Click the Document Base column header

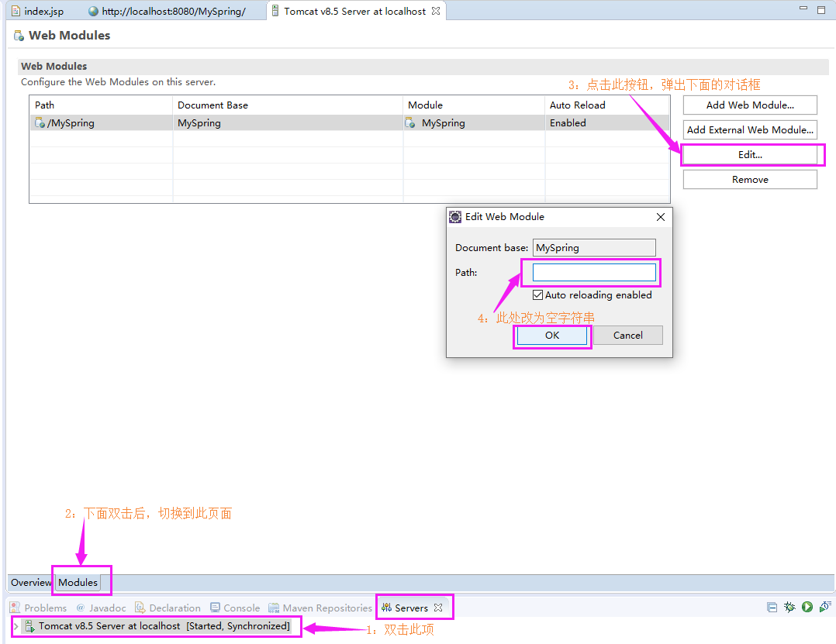coord(288,105)
